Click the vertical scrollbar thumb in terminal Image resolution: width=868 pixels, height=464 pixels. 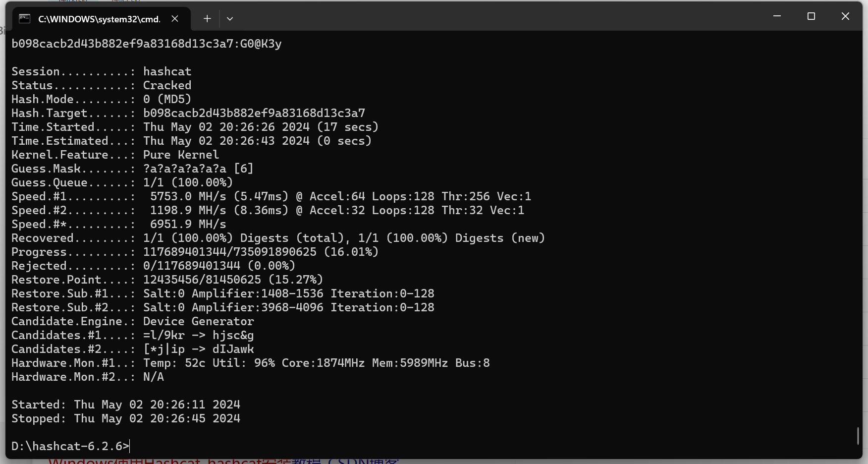858,435
